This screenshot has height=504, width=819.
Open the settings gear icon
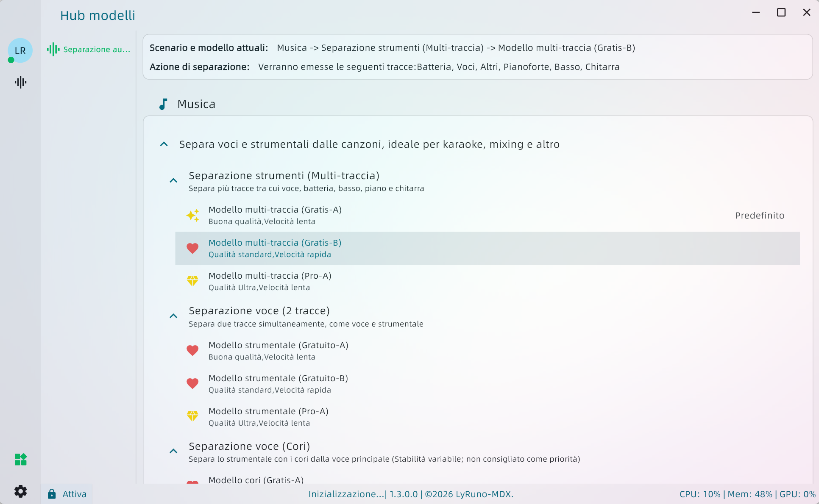(20, 491)
